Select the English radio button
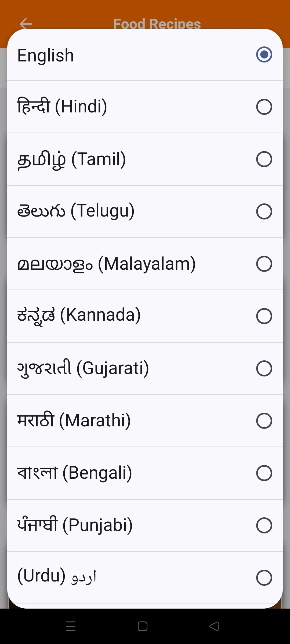The width and height of the screenshot is (290, 644). pos(264,54)
